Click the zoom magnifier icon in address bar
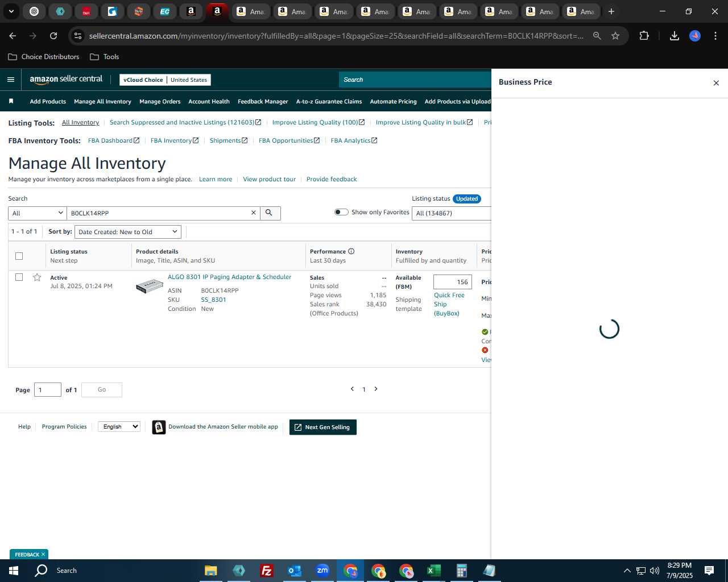This screenshot has width=728, height=582. [x=597, y=36]
